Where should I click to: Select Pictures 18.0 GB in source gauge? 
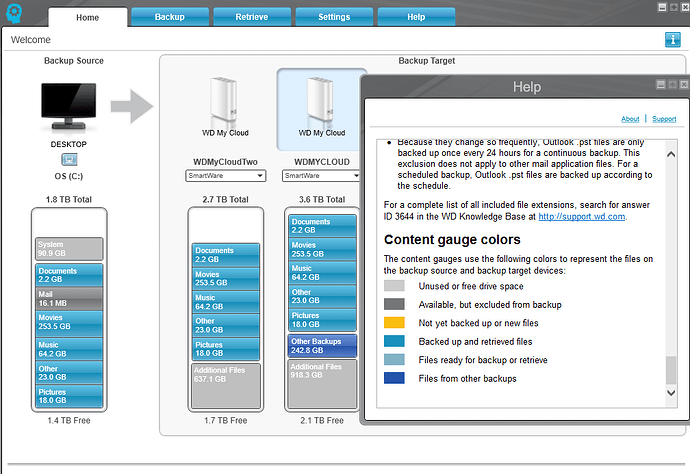coord(69,396)
